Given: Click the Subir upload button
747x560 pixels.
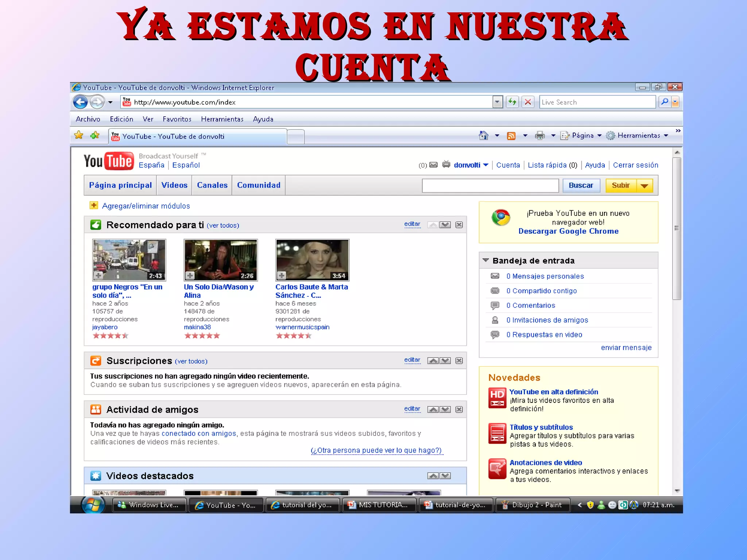Looking at the screenshot, I should point(621,186).
